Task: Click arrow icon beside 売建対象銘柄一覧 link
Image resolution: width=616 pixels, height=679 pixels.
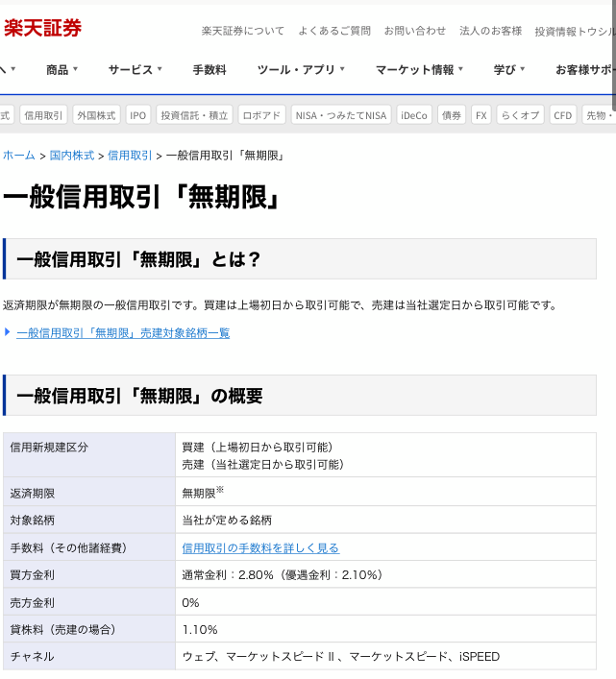Action: pyautogui.click(x=7, y=332)
